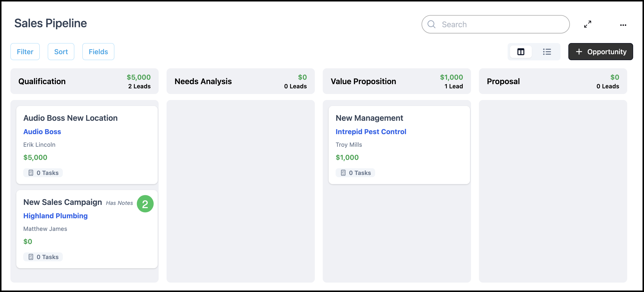Select the Proposal stage header
This screenshot has width=644, height=292.
pos(503,81)
